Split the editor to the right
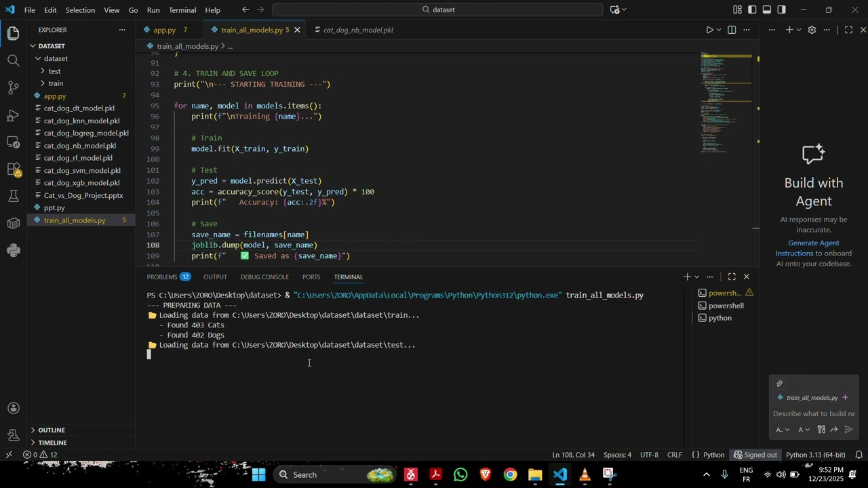Viewport: 868px width, 488px height. pos(732,30)
